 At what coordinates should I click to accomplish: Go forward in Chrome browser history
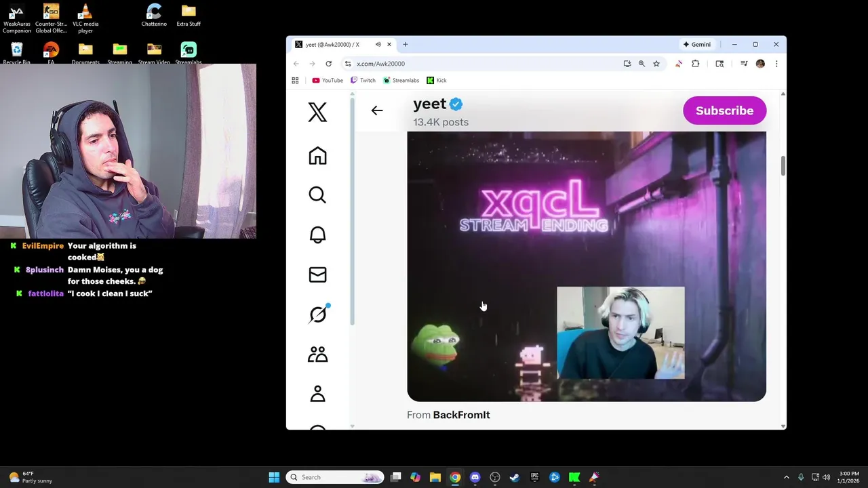point(312,64)
